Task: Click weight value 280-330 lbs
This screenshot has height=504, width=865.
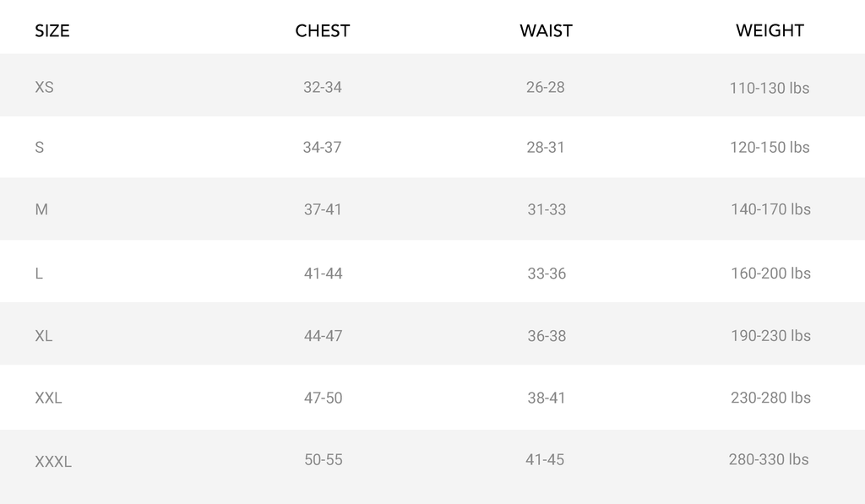Action: (769, 459)
